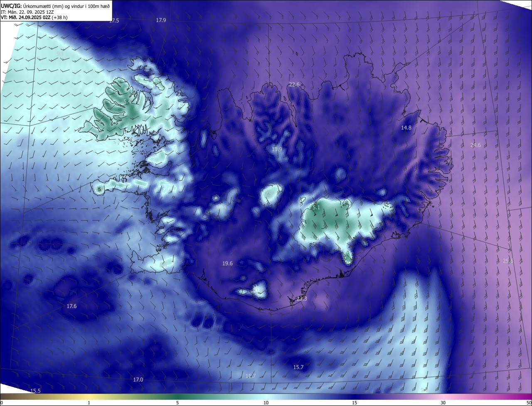
Task: Click the map value 17.0 near the bottom left
Action: coord(138,380)
